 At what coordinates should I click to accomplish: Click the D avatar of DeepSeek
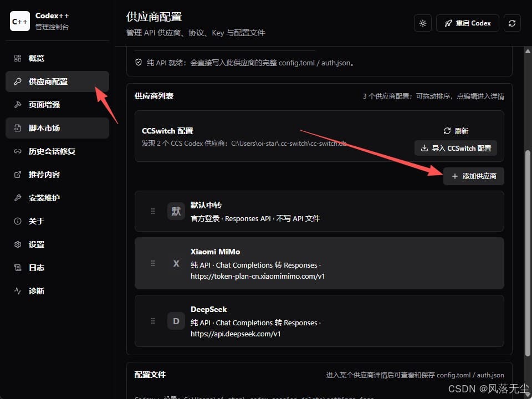coord(176,321)
